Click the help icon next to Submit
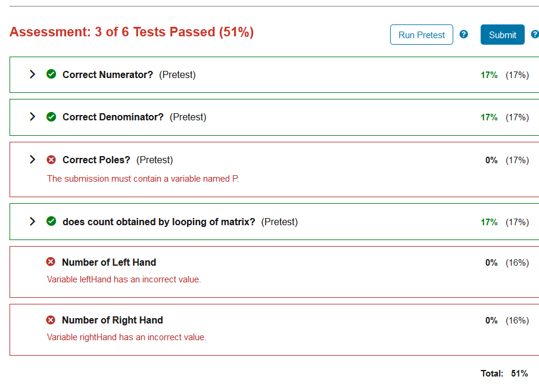Image resolution: width=539 pixels, height=392 pixels. click(x=535, y=35)
